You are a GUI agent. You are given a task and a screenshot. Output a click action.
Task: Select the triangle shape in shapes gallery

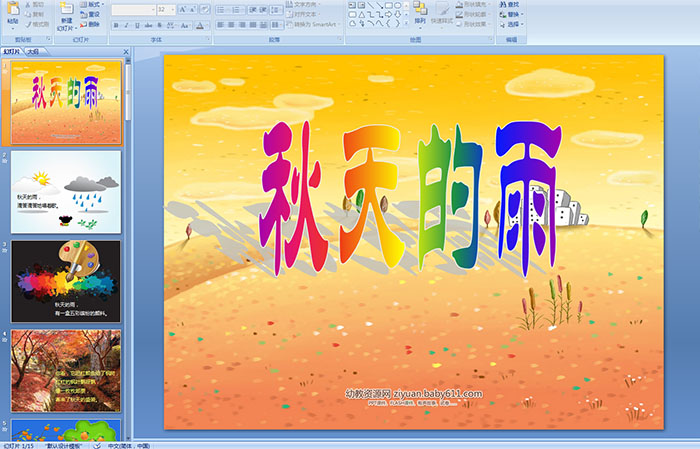[x=361, y=14]
